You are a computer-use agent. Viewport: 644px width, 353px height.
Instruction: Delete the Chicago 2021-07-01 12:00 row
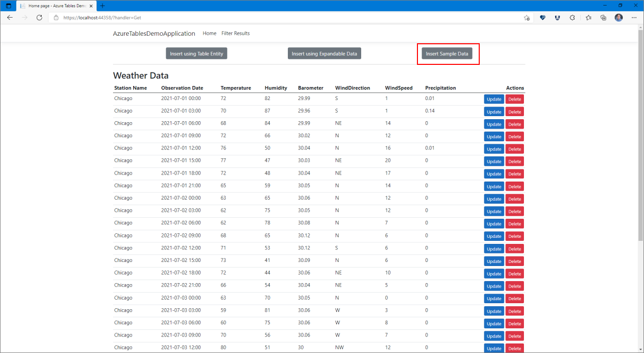point(514,149)
